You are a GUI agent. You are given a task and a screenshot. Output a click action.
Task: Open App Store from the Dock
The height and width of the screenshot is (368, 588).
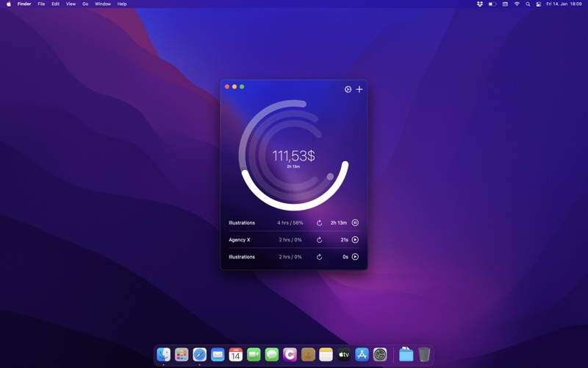(362, 354)
